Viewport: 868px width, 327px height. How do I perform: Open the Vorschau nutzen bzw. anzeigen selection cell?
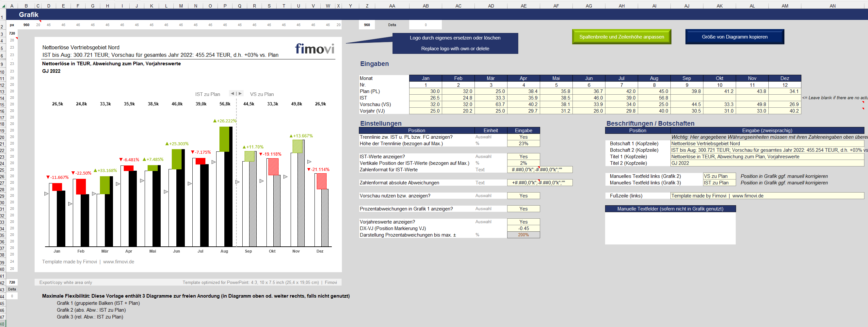(523, 196)
